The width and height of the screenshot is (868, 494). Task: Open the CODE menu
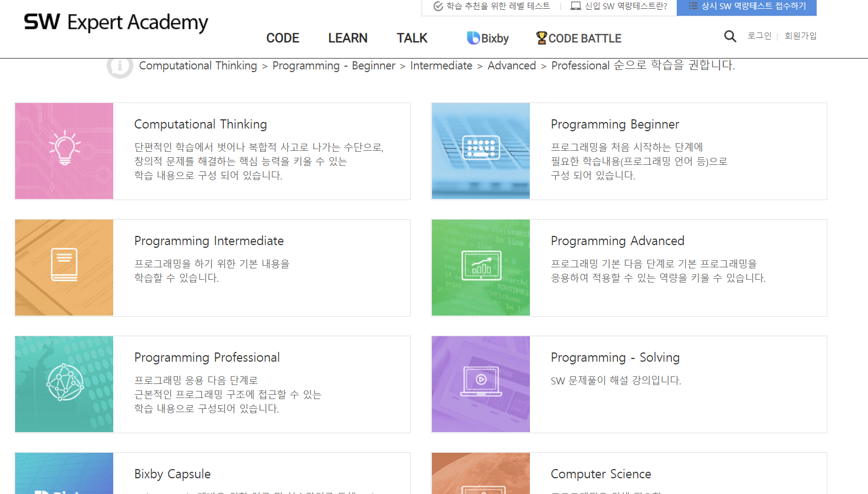(283, 38)
